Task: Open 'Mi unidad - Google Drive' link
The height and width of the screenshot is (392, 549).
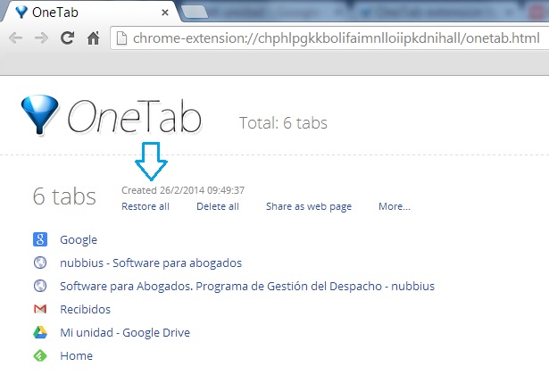Action: coord(125,332)
